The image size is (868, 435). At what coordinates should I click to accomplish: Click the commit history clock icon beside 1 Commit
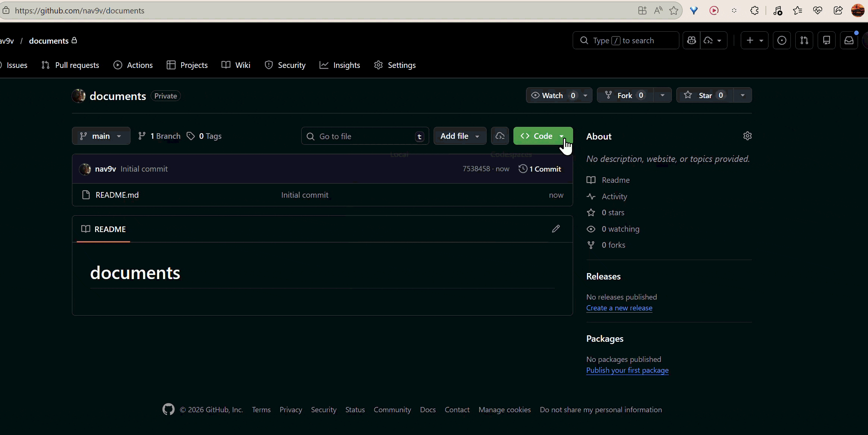coord(523,169)
